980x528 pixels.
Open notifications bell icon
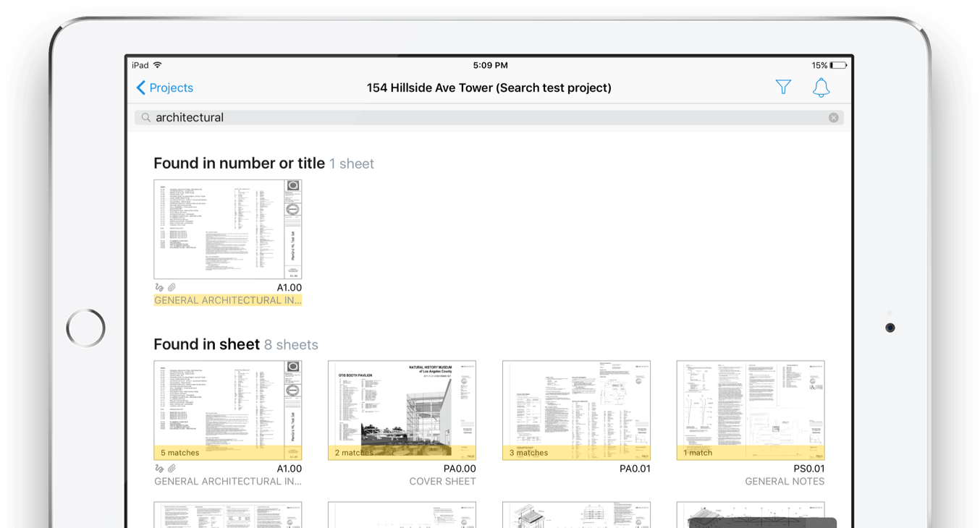(821, 88)
